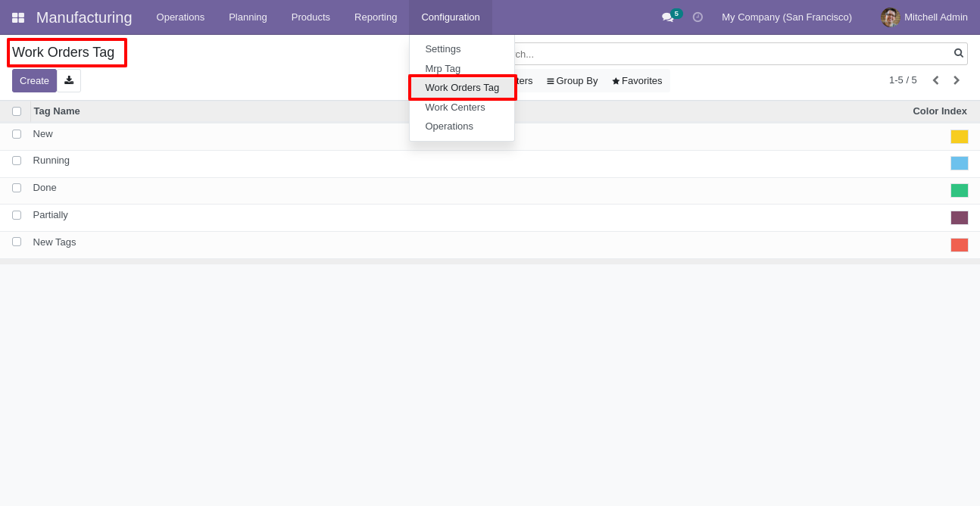
Task: Click the yellow color swatch for New
Action: click(x=960, y=136)
